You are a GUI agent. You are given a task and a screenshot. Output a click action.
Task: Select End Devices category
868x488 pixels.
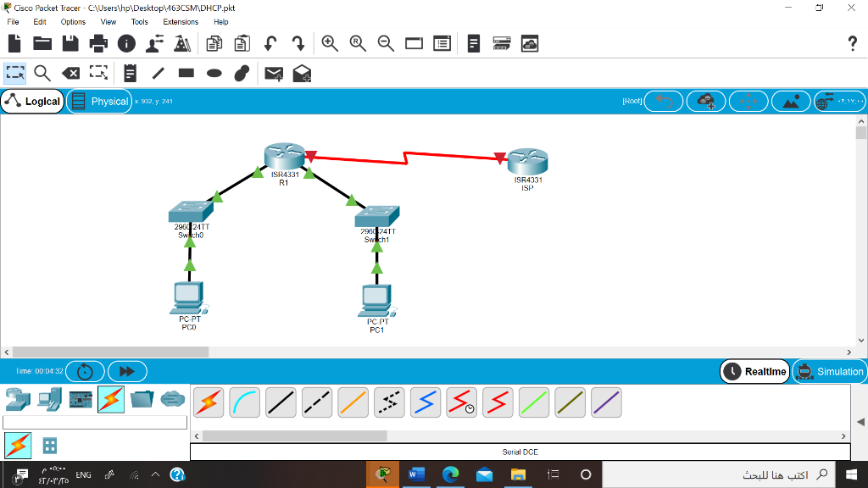click(50, 399)
